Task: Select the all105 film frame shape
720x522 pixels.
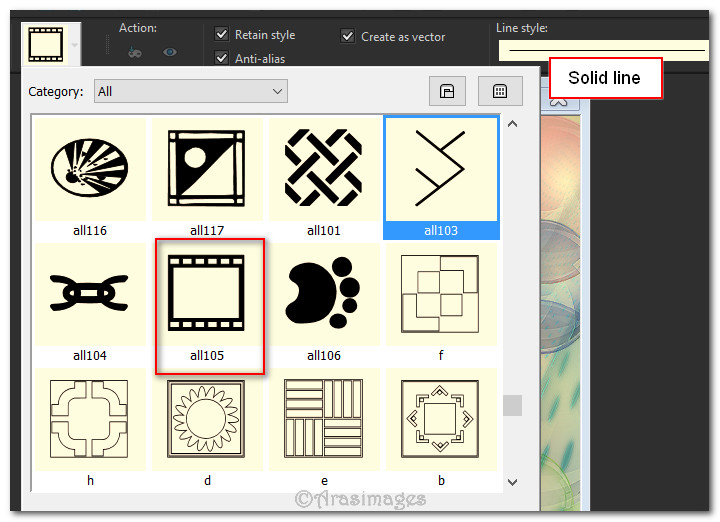Action: (208, 293)
